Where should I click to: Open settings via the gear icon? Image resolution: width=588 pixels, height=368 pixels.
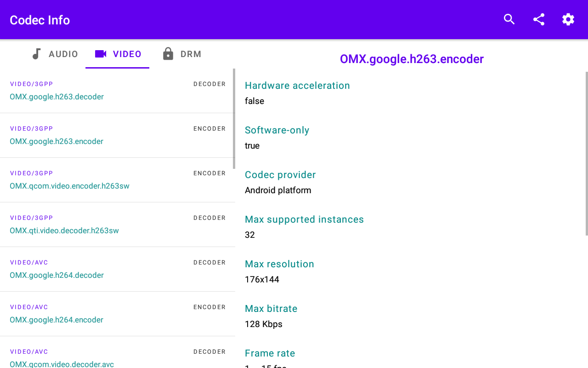tap(568, 19)
